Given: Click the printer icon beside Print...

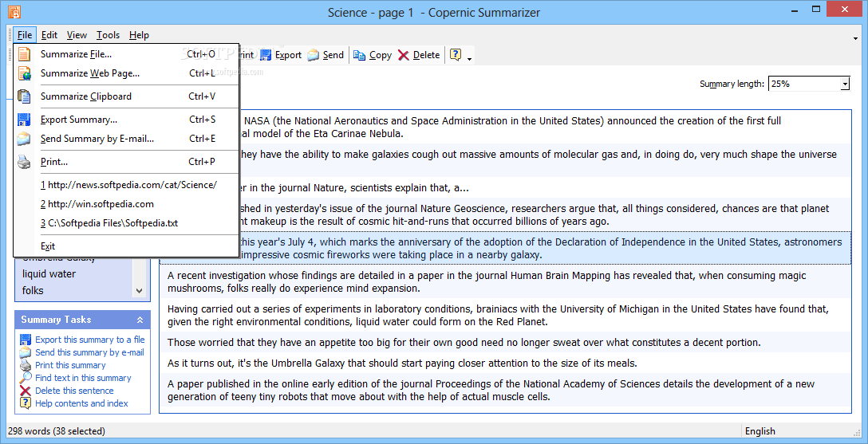Looking at the screenshot, I should click(24, 162).
